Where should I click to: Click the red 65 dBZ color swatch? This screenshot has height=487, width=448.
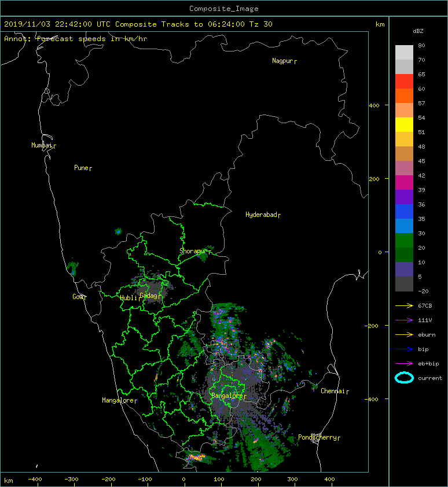[x=404, y=81]
